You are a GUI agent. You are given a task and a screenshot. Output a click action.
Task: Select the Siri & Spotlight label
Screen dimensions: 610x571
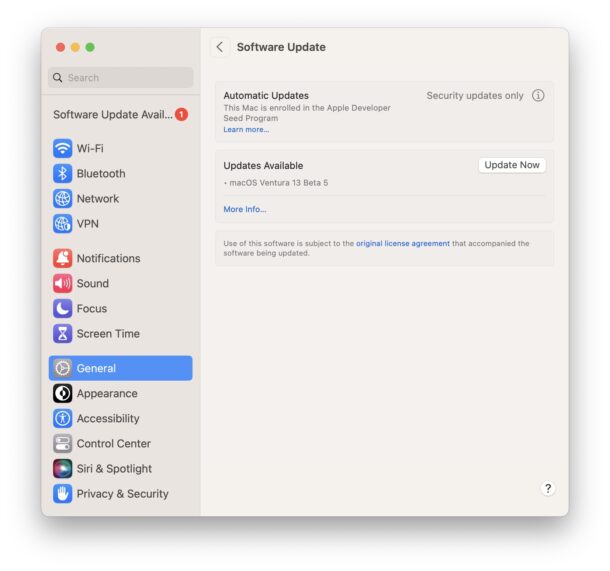114,469
